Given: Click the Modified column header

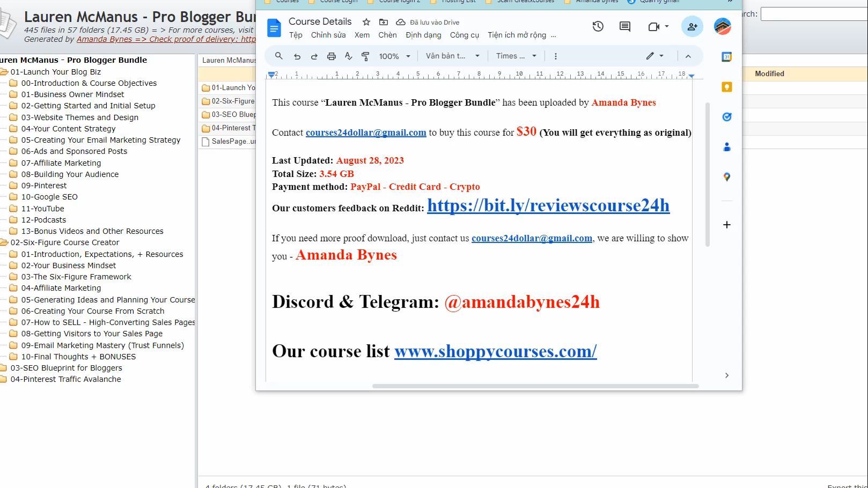Looking at the screenshot, I should [769, 73].
